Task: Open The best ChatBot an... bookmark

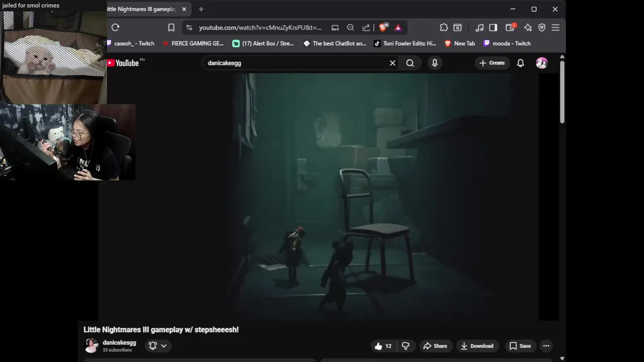Action: 335,44
